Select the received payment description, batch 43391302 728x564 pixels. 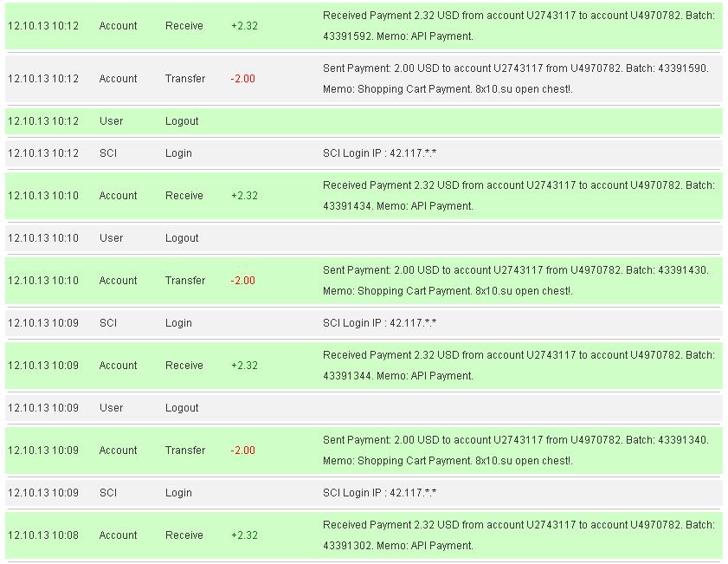pos(518,535)
